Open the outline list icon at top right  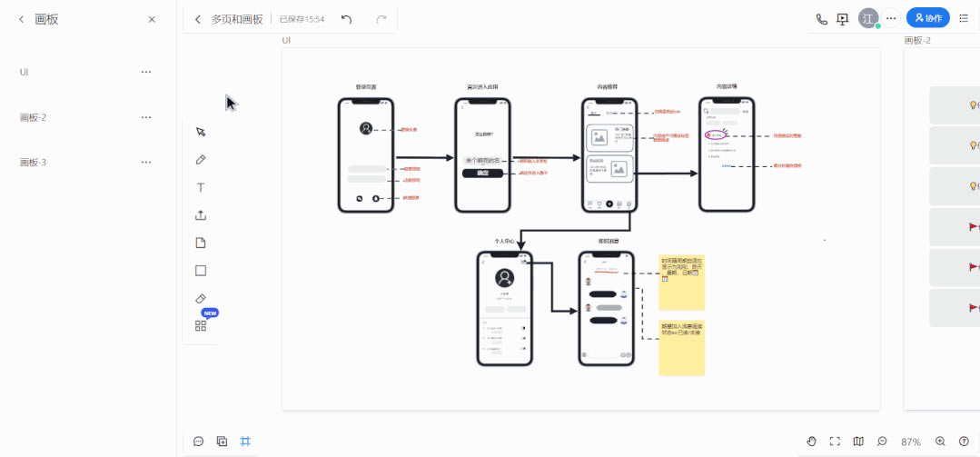(964, 18)
